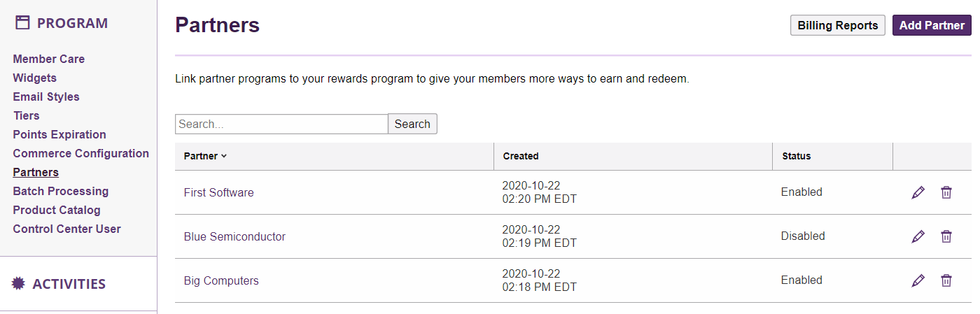Delete the First Software partner
Viewport: 980px width, 314px height.
946,192
